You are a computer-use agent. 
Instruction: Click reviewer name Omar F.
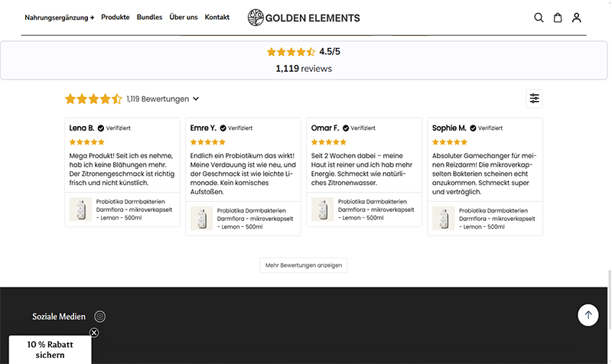pos(324,128)
